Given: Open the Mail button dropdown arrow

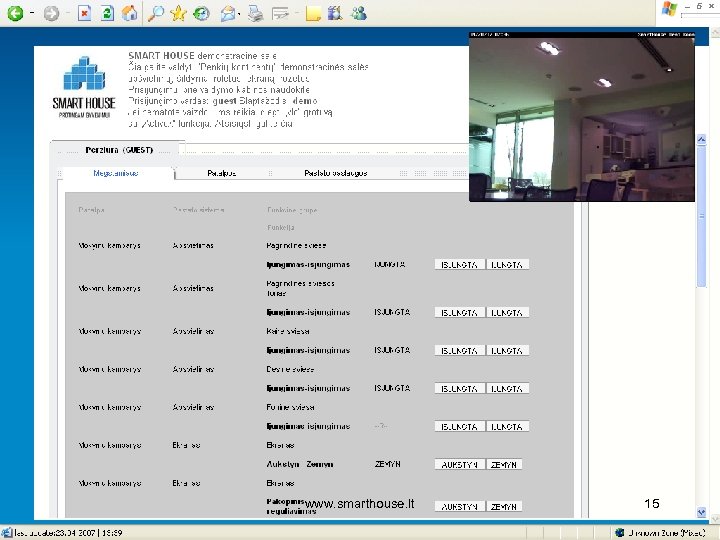Looking at the screenshot, I should [239, 14].
